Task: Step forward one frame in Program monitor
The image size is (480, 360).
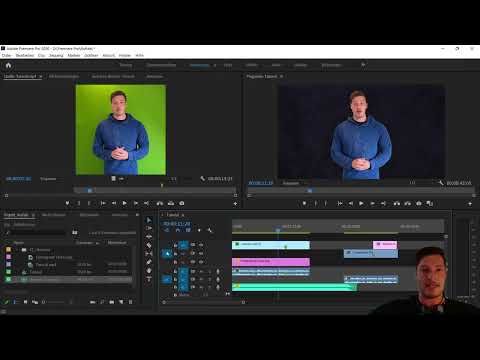Action: [x=372, y=203]
